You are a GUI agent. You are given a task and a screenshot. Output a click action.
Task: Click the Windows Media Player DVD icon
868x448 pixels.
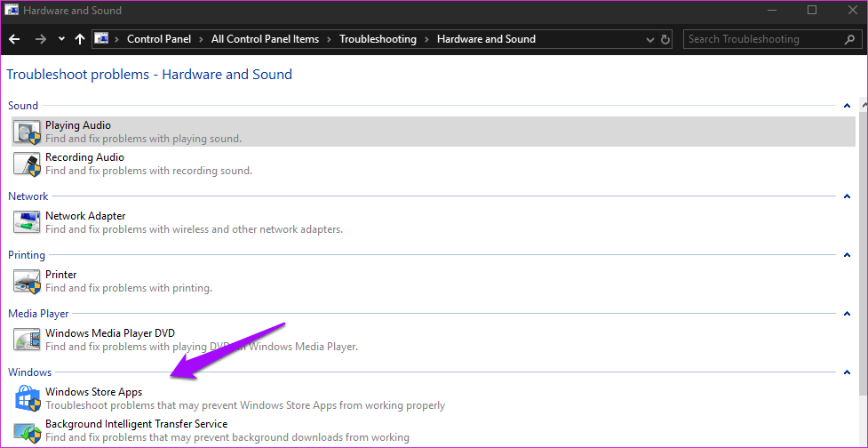(28, 340)
